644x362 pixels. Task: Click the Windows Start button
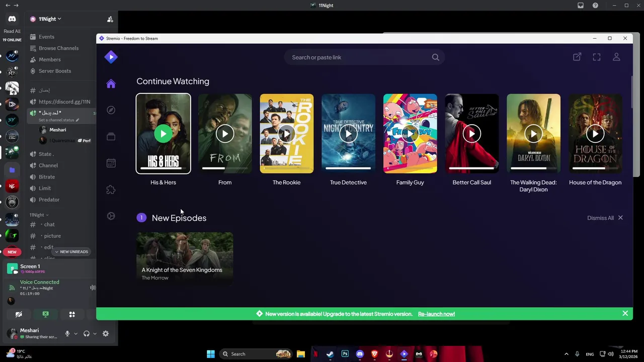(x=211, y=354)
